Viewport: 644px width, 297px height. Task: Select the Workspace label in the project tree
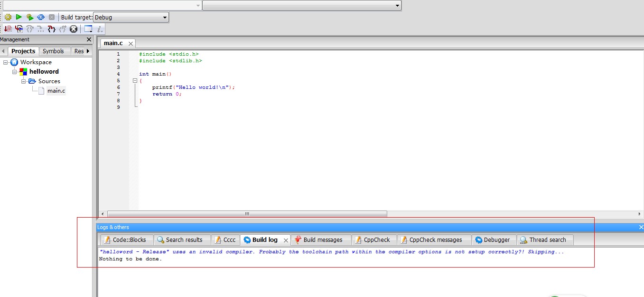point(36,62)
